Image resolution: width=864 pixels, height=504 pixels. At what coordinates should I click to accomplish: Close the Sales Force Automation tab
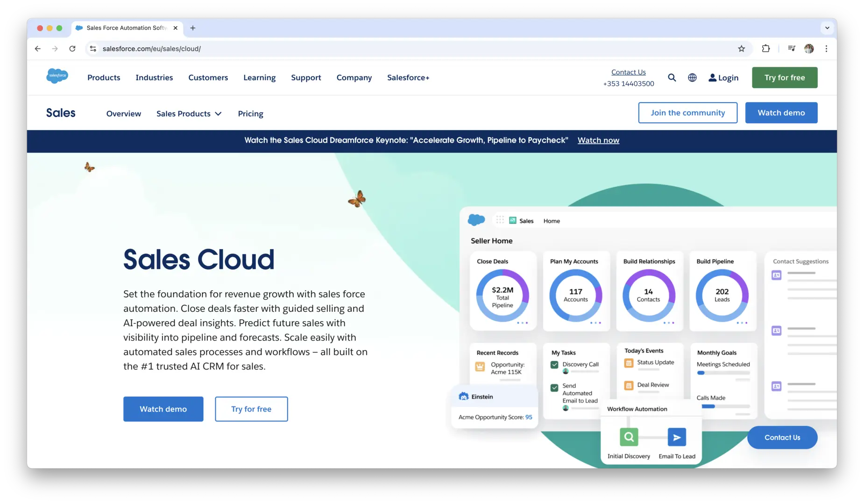click(176, 28)
